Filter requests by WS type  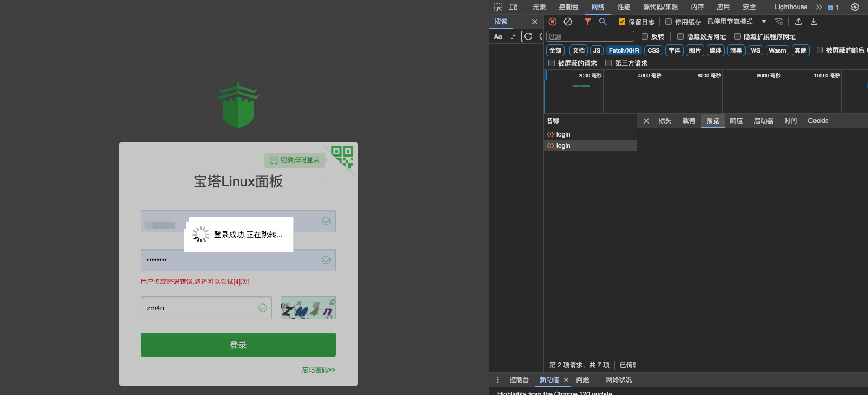pyautogui.click(x=755, y=50)
